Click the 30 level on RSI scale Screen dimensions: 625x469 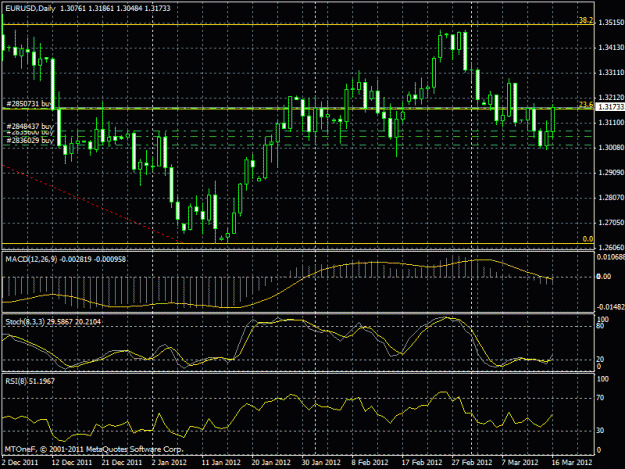(x=600, y=430)
